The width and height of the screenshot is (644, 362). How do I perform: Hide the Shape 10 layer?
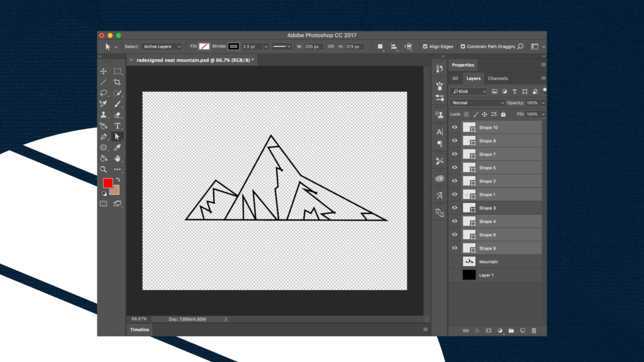[455, 127]
